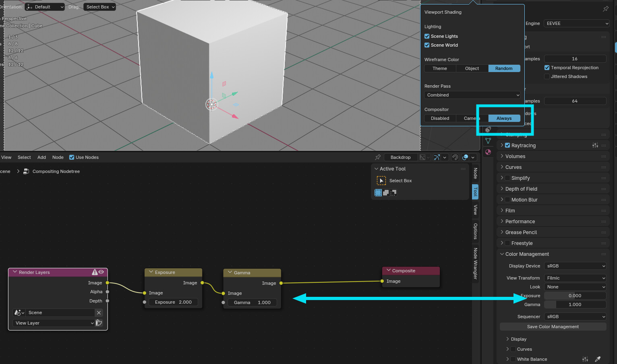
Task: Click the Select Box tool icon
Action: pyautogui.click(x=381, y=181)
